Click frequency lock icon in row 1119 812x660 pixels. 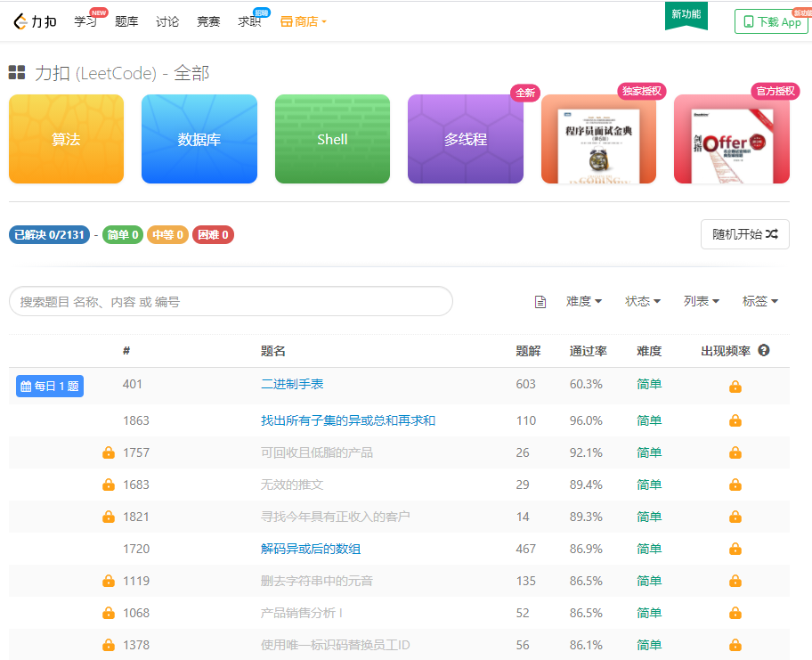pos(735,582)
